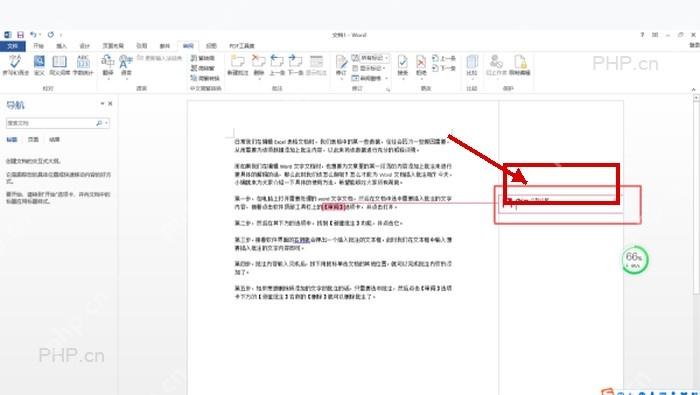Open the 翻译 (Translate) dropdown button
Image resolution: width=700 pixels, height=395 pixels.
(x=108, y=66)
